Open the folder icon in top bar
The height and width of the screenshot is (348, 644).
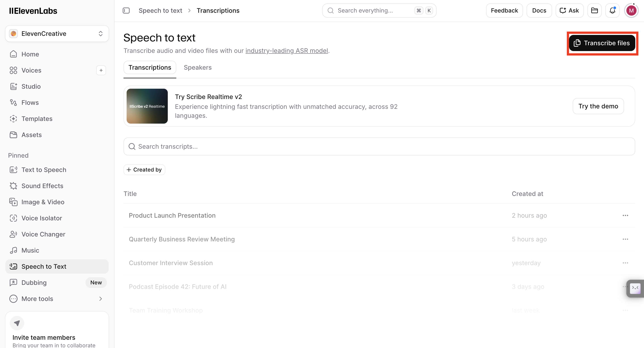(594, 11)
